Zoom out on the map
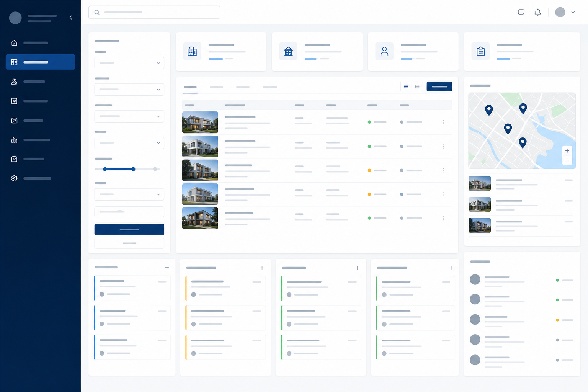This screenshot has height=392, width=588. (x=567, y=160)
